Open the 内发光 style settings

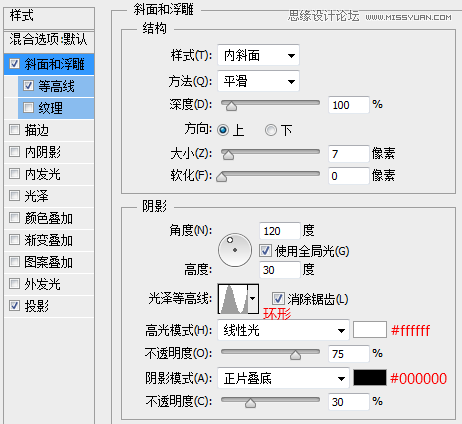coord(49,174)
